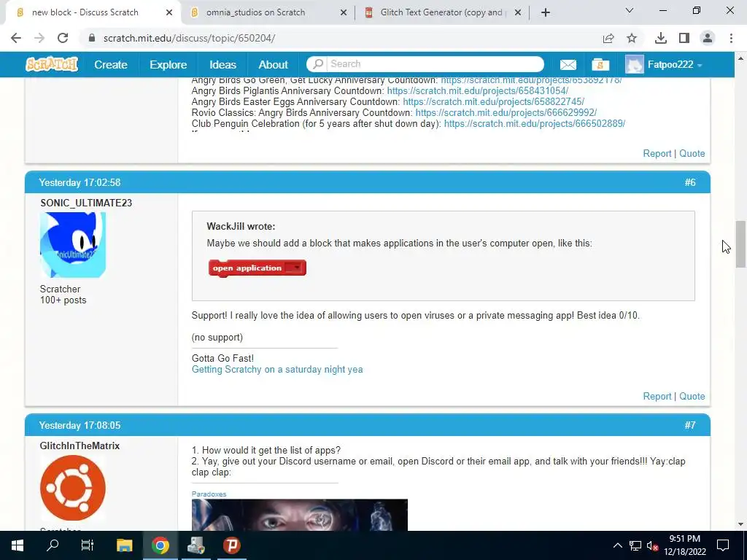Open SONIC_ULTIMATE23's profile name

86,203
